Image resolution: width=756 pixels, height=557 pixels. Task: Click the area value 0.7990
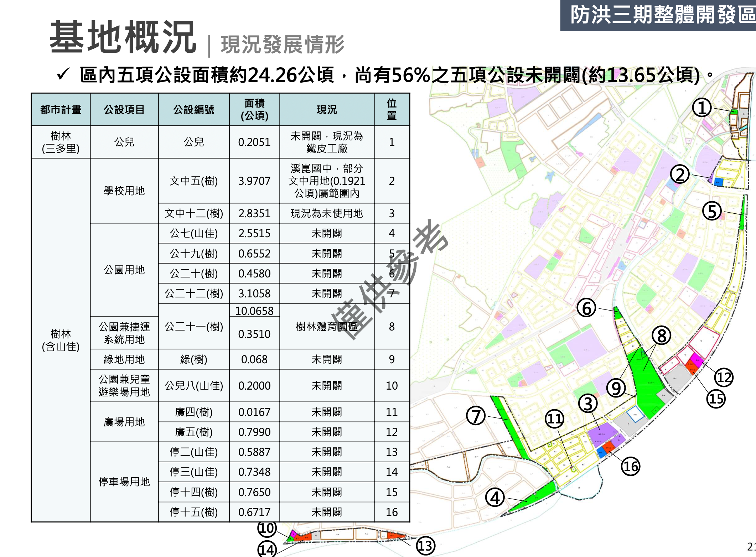click(x=254, y=432)
